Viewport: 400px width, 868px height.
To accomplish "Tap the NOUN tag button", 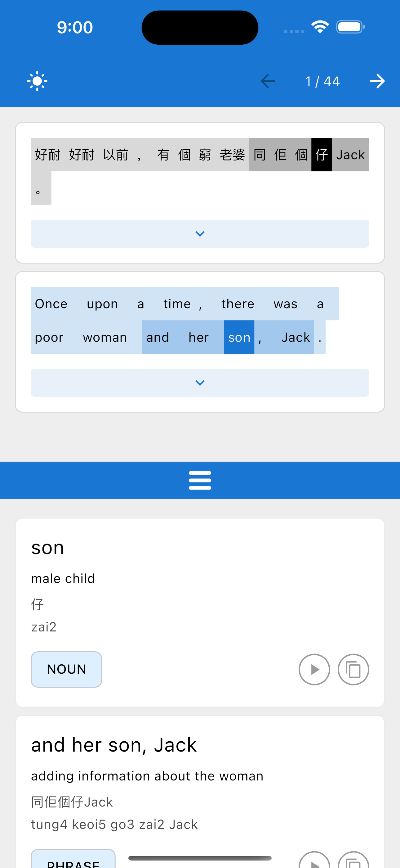I will (x=66, y=669).
